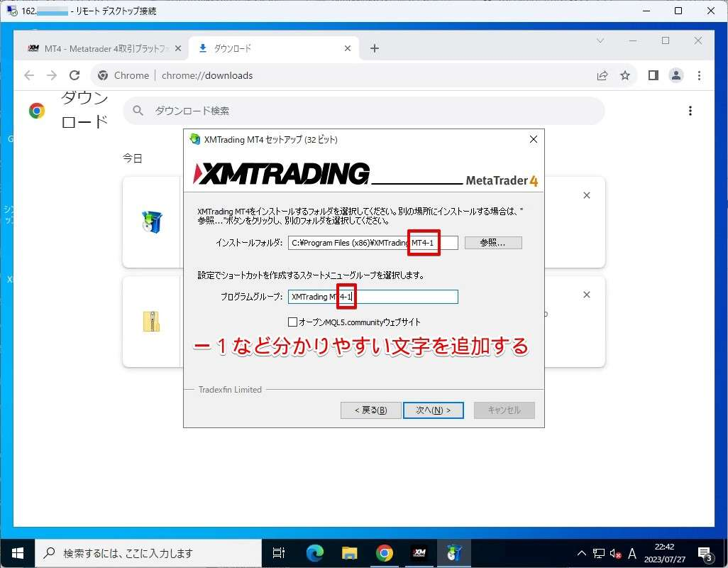Reload the downloads page
The image size is (728, 568).
(x=75, y=75)
